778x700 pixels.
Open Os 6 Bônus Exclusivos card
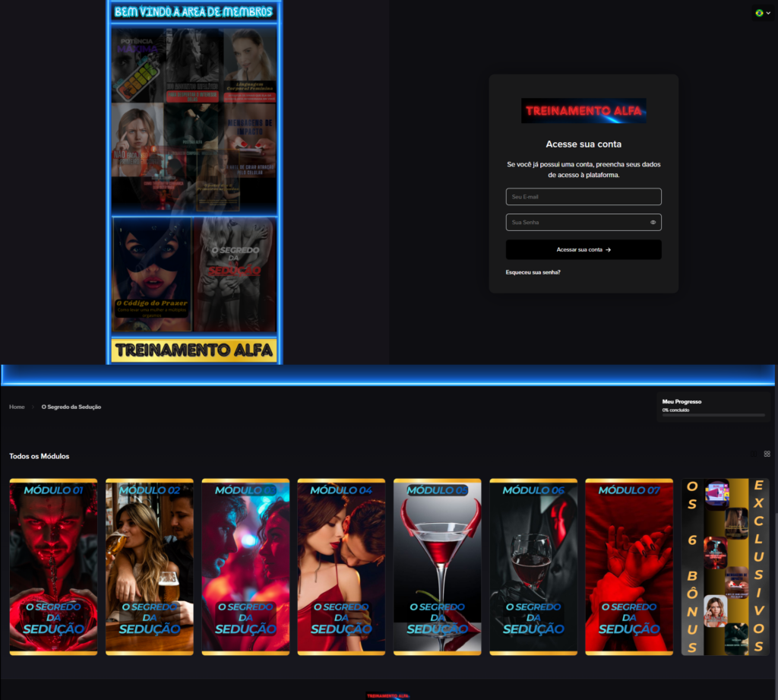725,566
